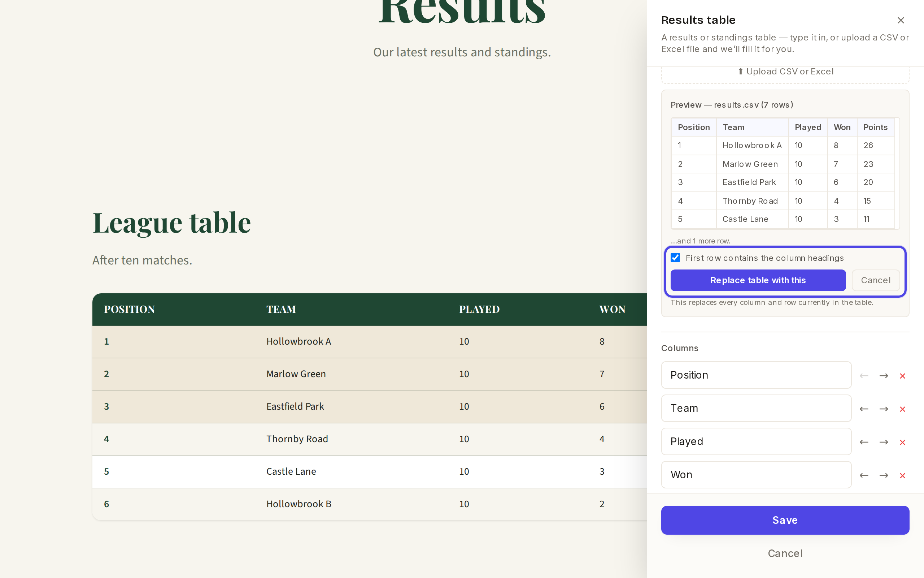Click the WON header in league table
924x578 pixels.
(x=612, y=309)
